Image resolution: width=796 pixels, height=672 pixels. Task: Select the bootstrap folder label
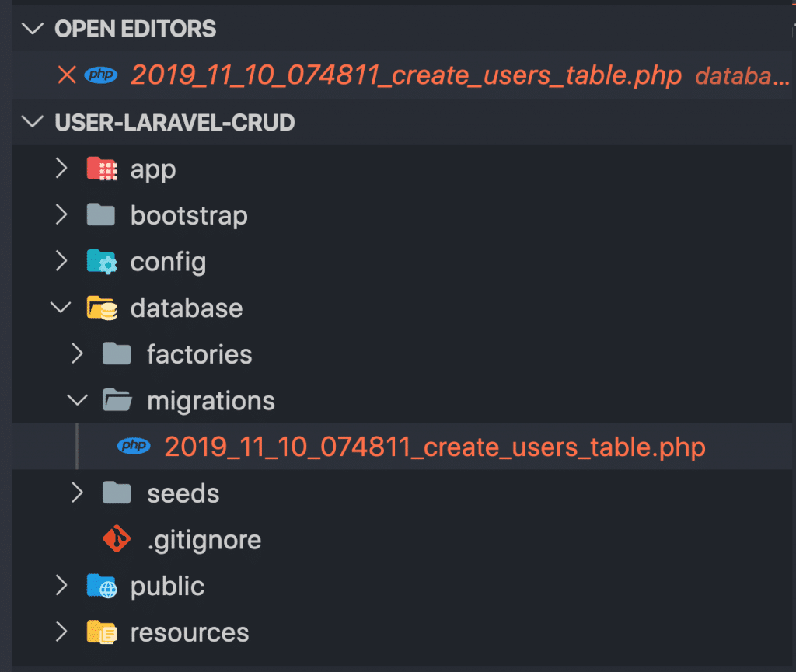point(189,215)
